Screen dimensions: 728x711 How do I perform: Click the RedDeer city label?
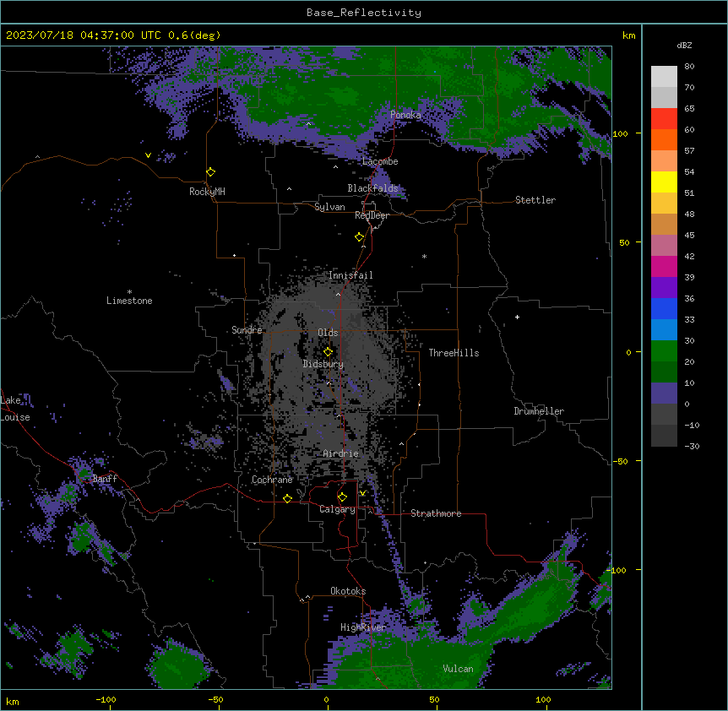[372, 215]
